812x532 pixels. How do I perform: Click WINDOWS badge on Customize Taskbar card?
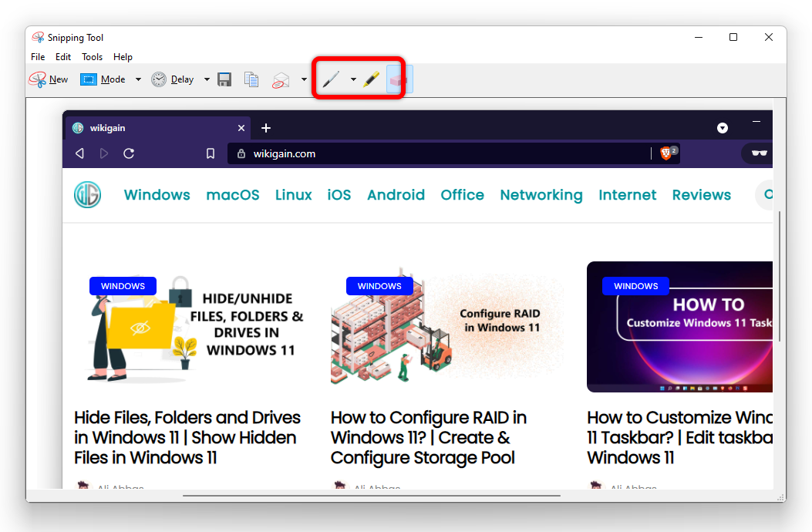(x=636, y=286)
